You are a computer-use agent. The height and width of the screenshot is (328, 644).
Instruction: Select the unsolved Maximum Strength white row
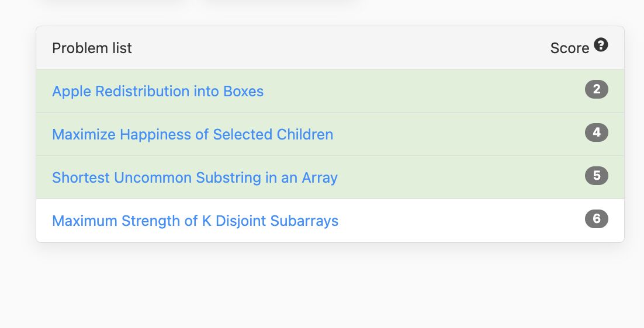[x=330, y=221]
